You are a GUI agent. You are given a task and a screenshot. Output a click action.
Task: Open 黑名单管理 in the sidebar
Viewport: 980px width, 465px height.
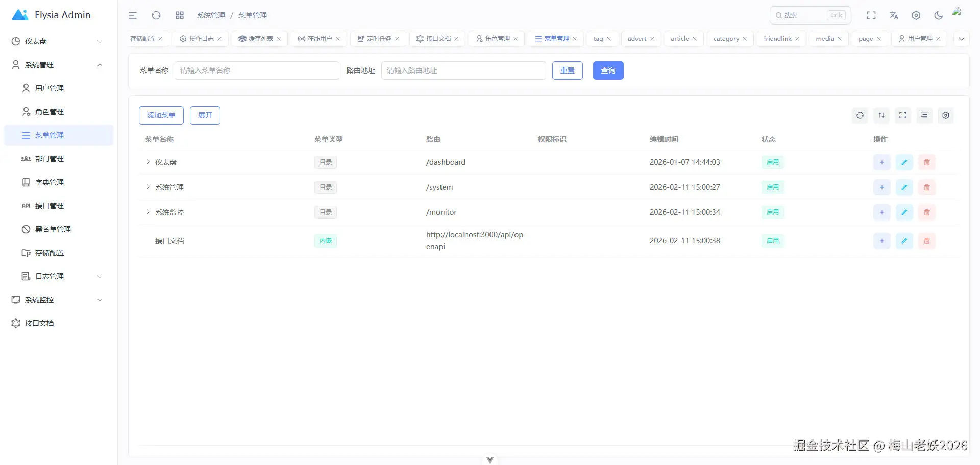click(59, 229)
